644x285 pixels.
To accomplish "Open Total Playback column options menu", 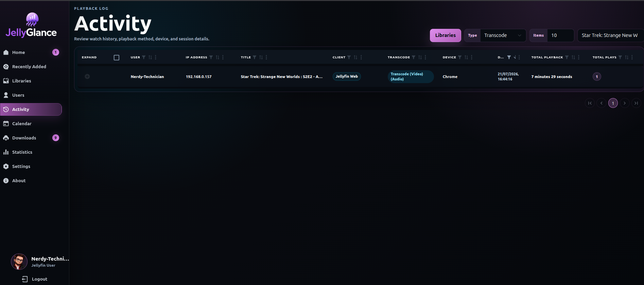I will tap(579, 57).
